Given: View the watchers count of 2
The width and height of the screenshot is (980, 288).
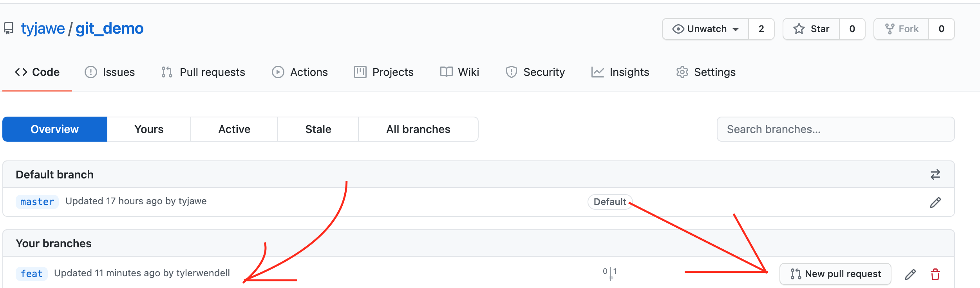Looking at the screenshot, I should point(761,29).
